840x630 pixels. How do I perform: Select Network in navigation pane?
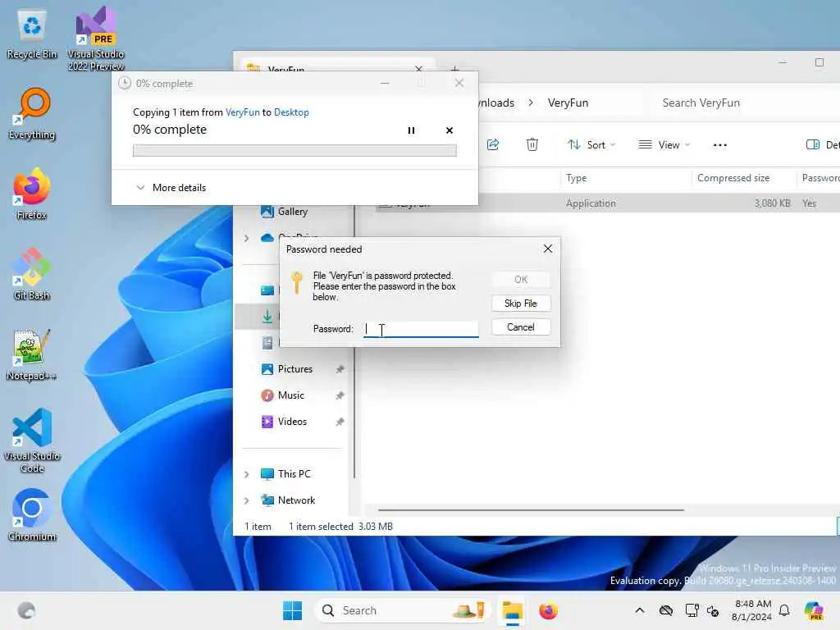[296, 500]
